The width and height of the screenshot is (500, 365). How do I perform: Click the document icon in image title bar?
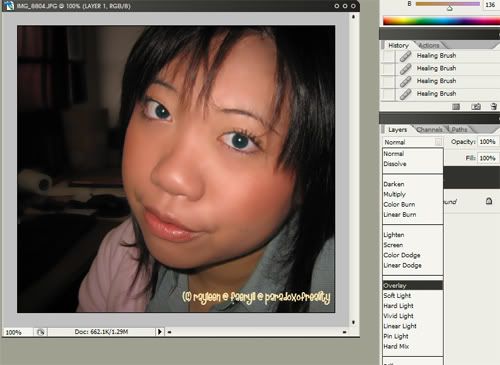tap(8, 6)
